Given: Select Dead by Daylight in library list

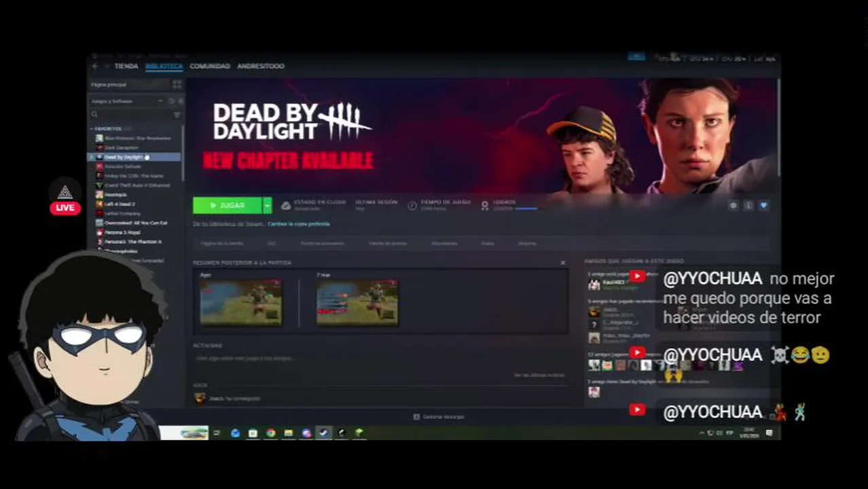Looking at the screenshot, I should (x=136, y=157).
